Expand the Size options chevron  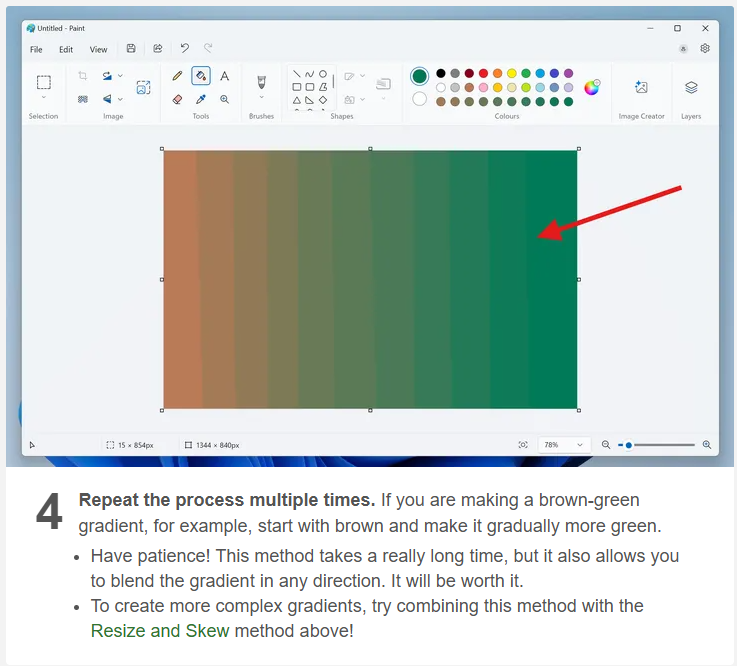tap(383, 98)
